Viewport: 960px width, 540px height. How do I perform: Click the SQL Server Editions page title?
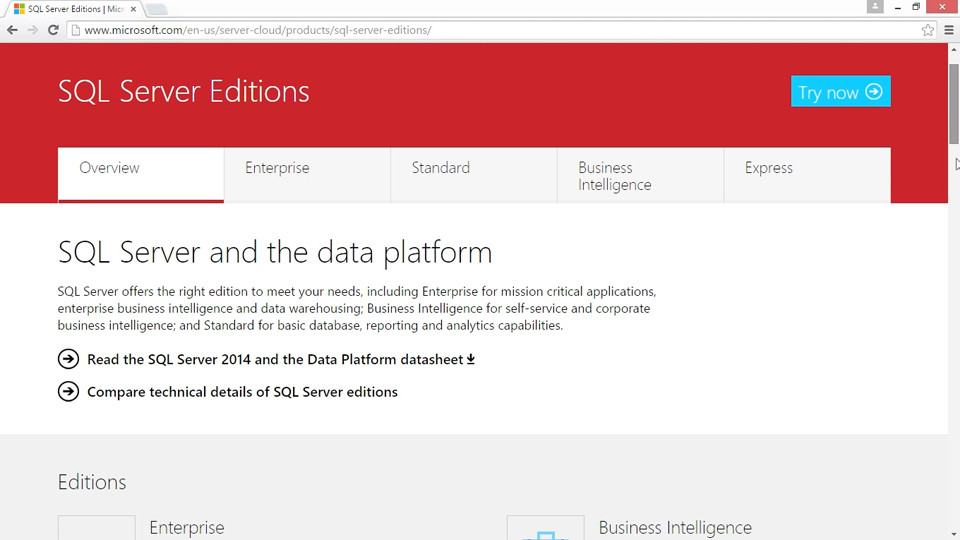[184, 91]
